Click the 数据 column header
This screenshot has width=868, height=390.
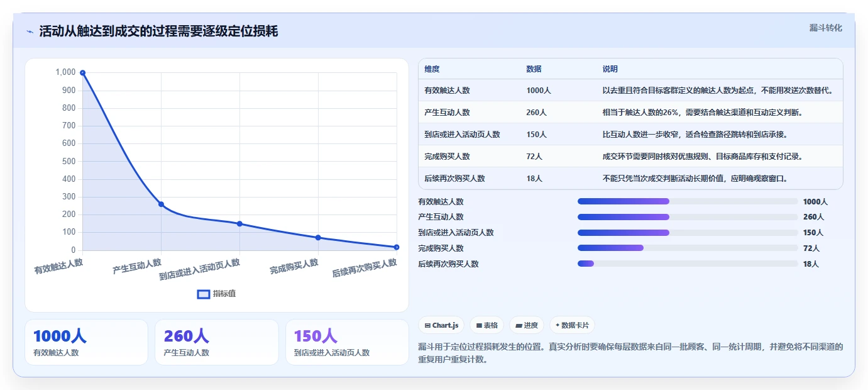click(534, 69)
